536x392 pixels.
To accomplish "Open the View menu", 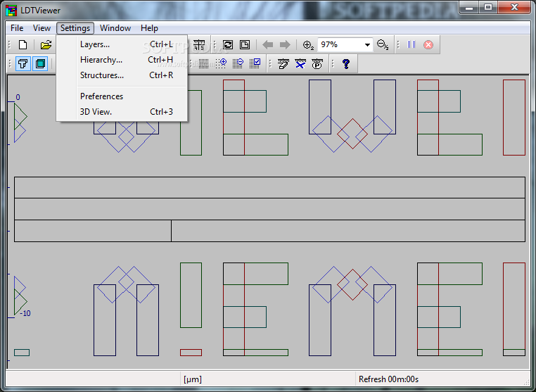I will click(x=42, y=28).
